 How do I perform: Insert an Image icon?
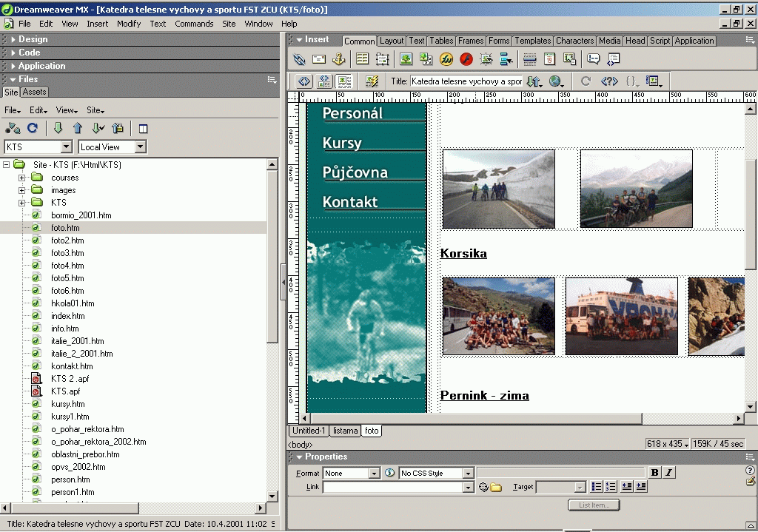pyautogui.click(x=406, y=59)
